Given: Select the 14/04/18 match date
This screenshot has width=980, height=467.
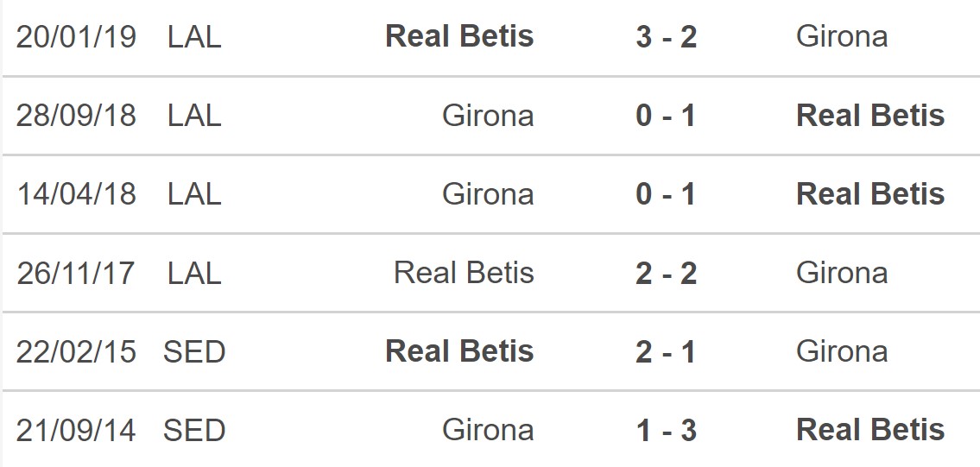Looking at the screenshot, I should click(x=76, y=194).
